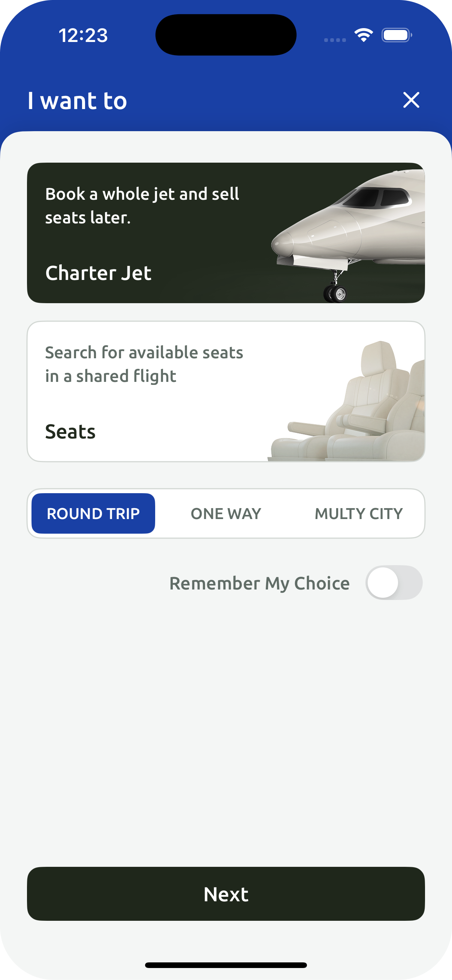This screenshot has height=980, width=452.
Task: Close the "I want to" screen
Action: (x=411, y=100)
